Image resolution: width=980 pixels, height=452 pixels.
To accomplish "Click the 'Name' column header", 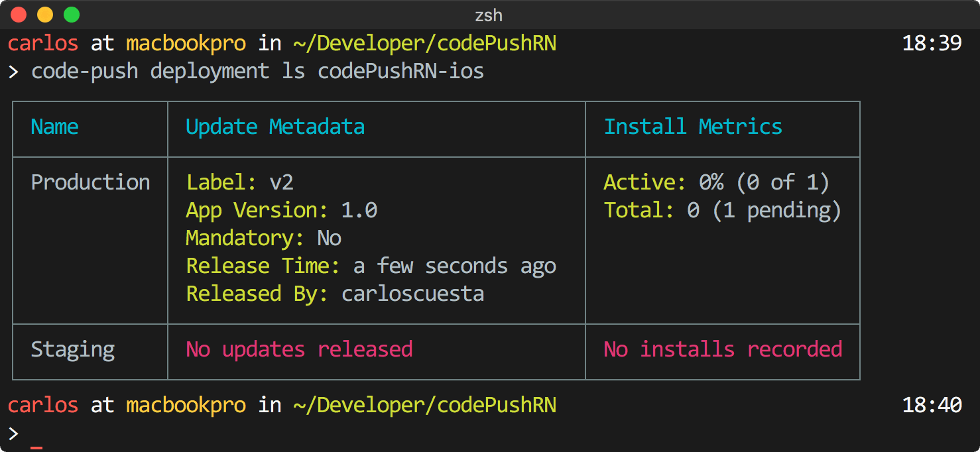I will pos(55,127).
